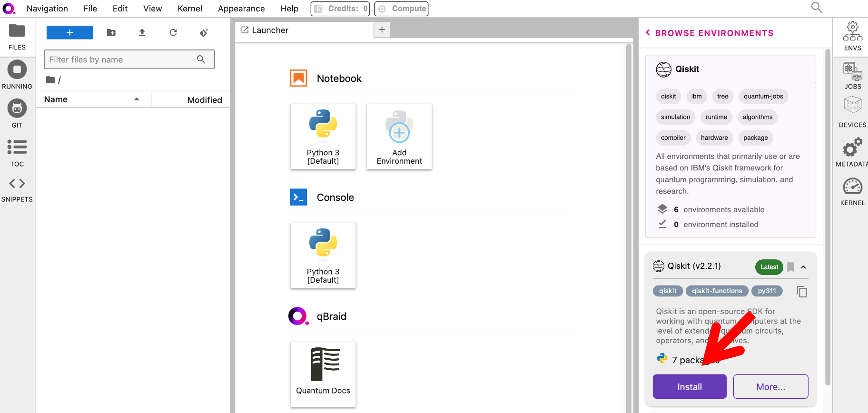The height and width of the screenshot is (413, 868).
Task: Click the green Latest badge
Action: tap(769, 267)
